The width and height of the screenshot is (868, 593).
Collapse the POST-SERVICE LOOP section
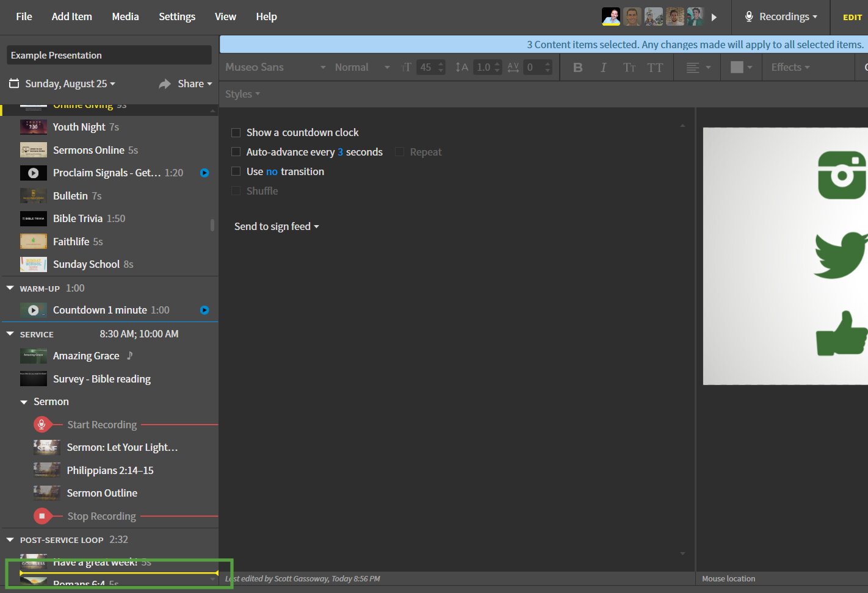click(x=10, y=539)
